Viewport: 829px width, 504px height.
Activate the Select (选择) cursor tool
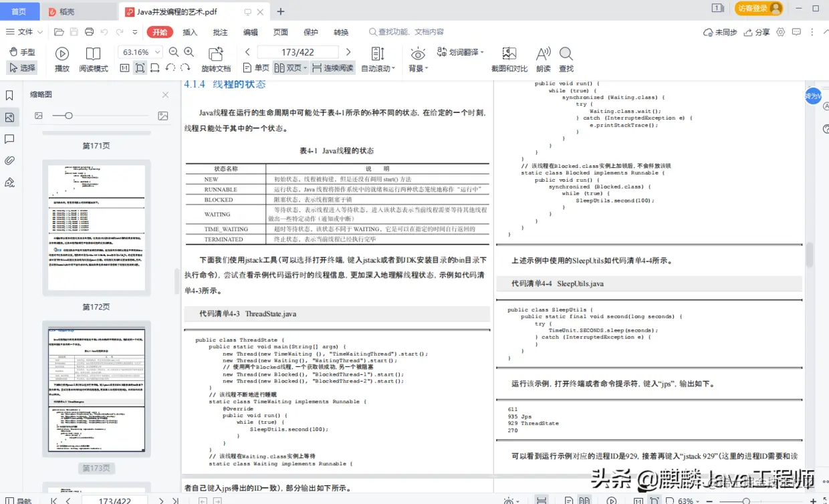click(x=21, y=68)
